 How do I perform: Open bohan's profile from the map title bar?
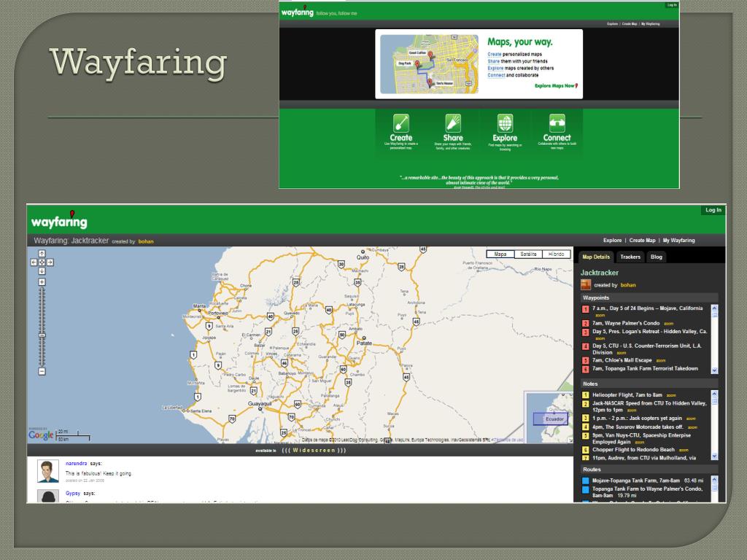pos(146,241)
